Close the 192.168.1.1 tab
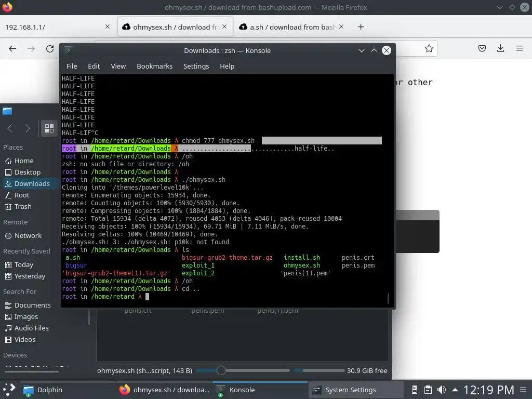Screen dimensions: 532x399 point(107,26)
